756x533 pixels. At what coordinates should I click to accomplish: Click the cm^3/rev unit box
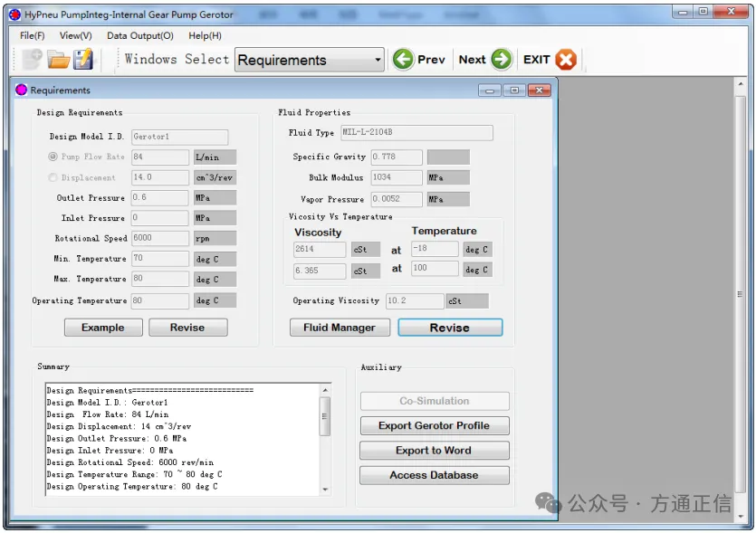(215, 177)
